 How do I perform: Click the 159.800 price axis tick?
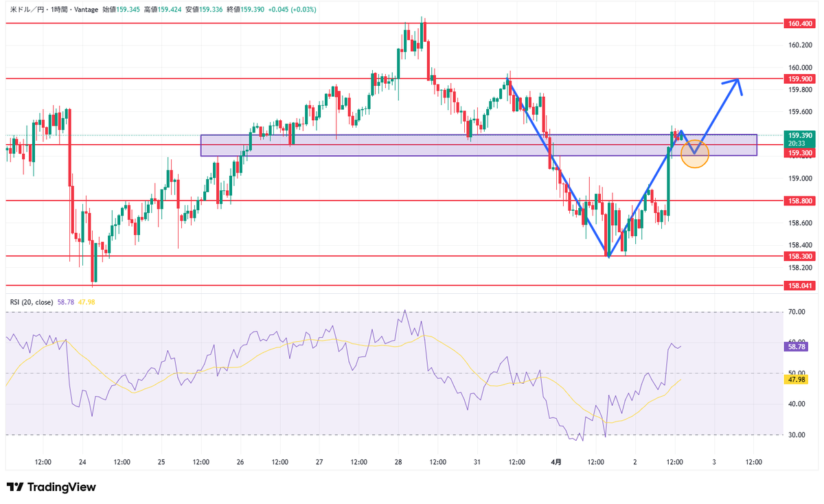[800, 90]
